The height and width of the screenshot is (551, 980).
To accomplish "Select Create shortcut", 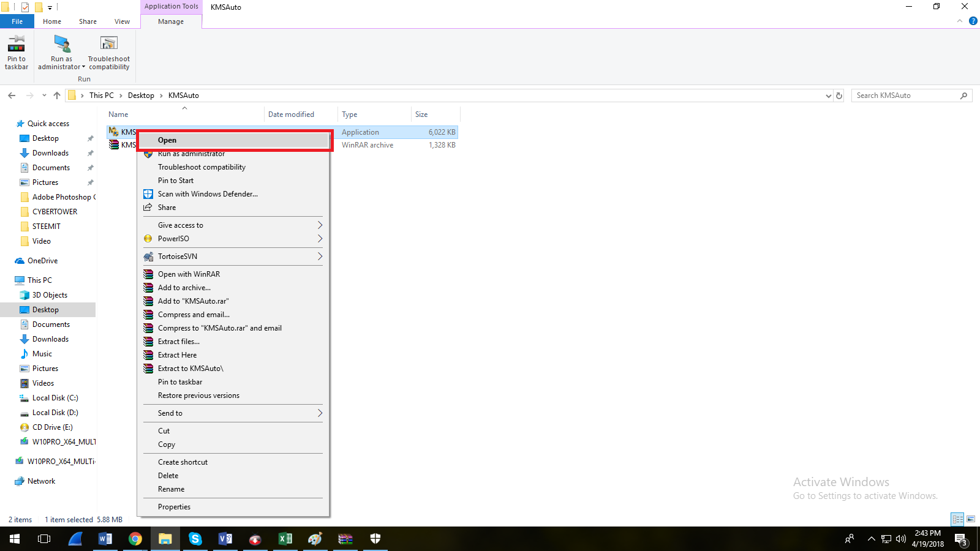I will pyautogui.click(x=233, y=462).
